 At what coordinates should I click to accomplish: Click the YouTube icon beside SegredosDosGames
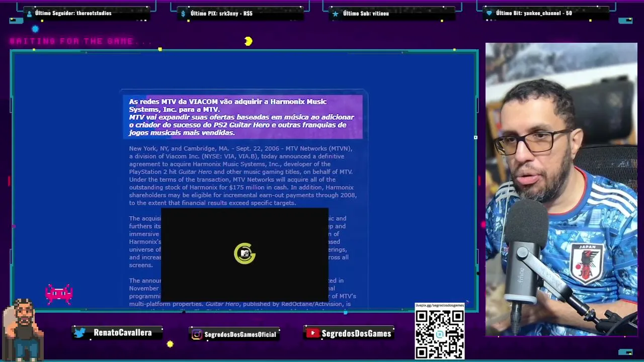[x=313, y=333]
